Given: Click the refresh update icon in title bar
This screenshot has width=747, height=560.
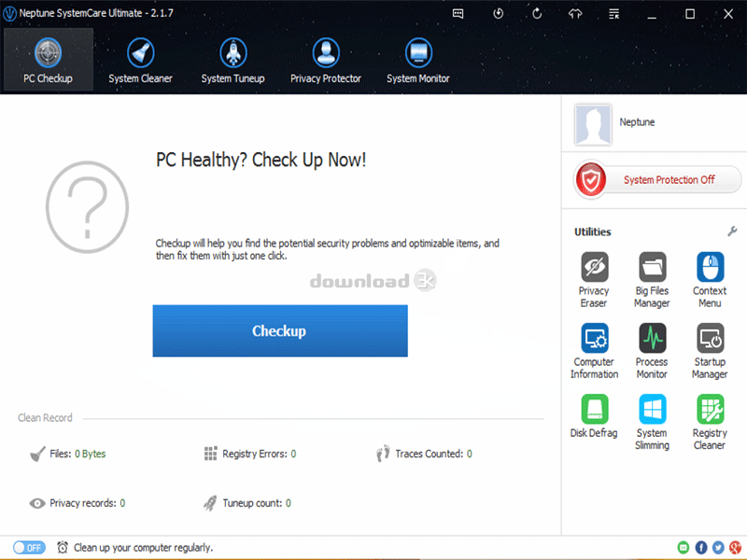Looking at the screenshot, I should pyautogui.click(x=537, y=14).
